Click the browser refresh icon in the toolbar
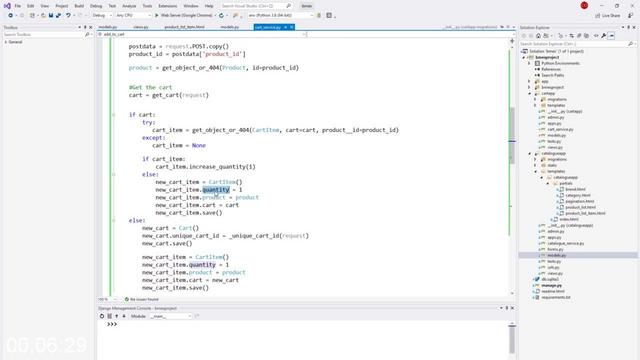This screenshot has height=360, width=640. [221, 16]
